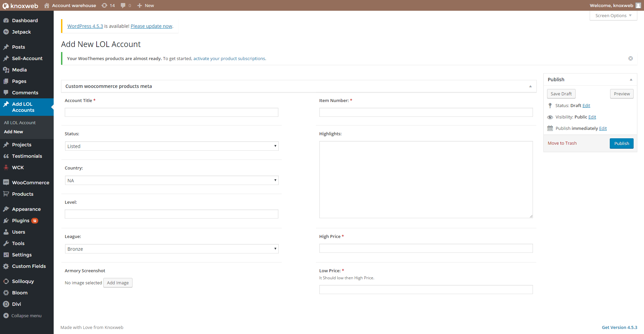This screenshot has width=644, height=334.
Task: Click the WooCommerce icon in sidebar
Action: click(x=6, y=182)
